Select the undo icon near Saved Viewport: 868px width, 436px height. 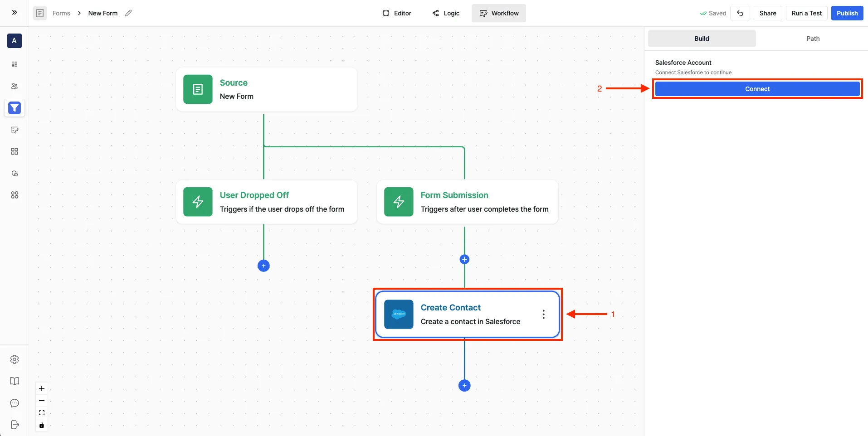click(740, 13)
